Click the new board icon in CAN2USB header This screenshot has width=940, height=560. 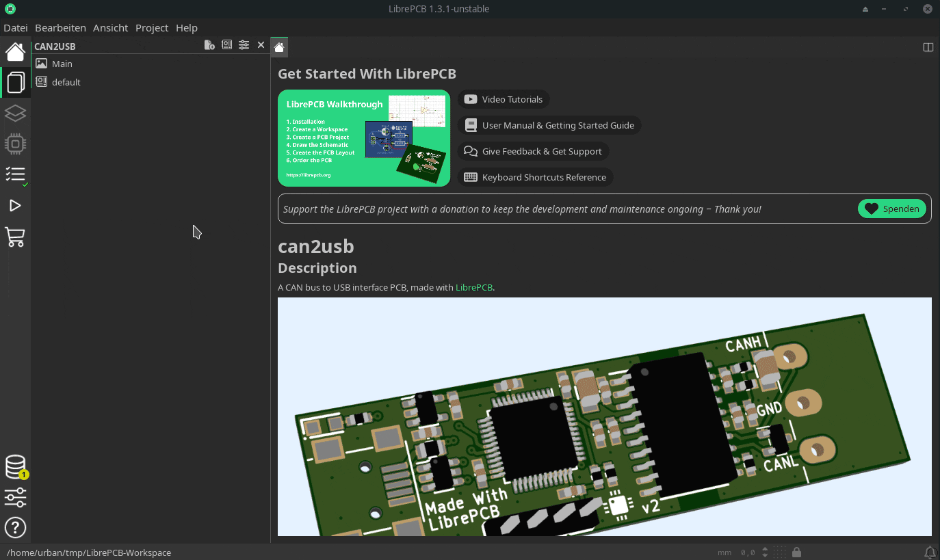point(226,45)
